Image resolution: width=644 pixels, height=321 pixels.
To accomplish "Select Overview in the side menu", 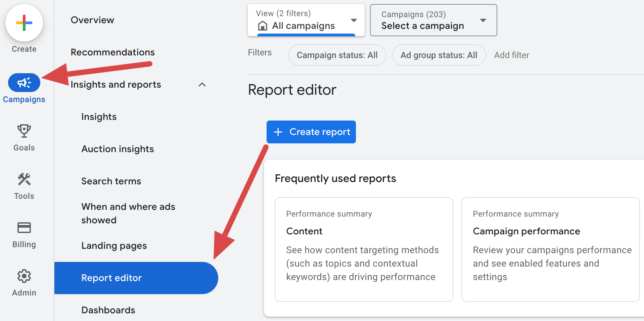I will (92, 20).
